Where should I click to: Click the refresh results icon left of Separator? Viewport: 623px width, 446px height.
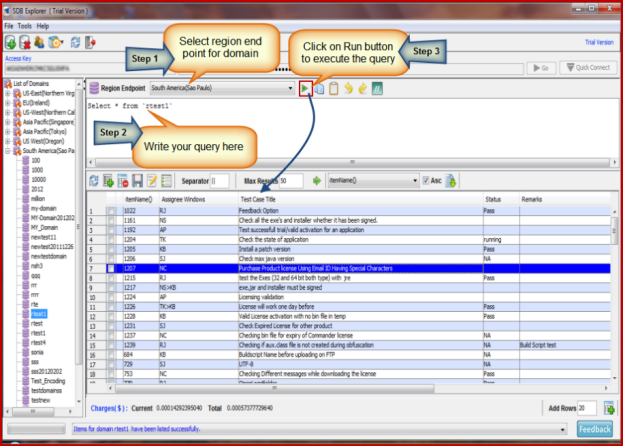point(94,181)
